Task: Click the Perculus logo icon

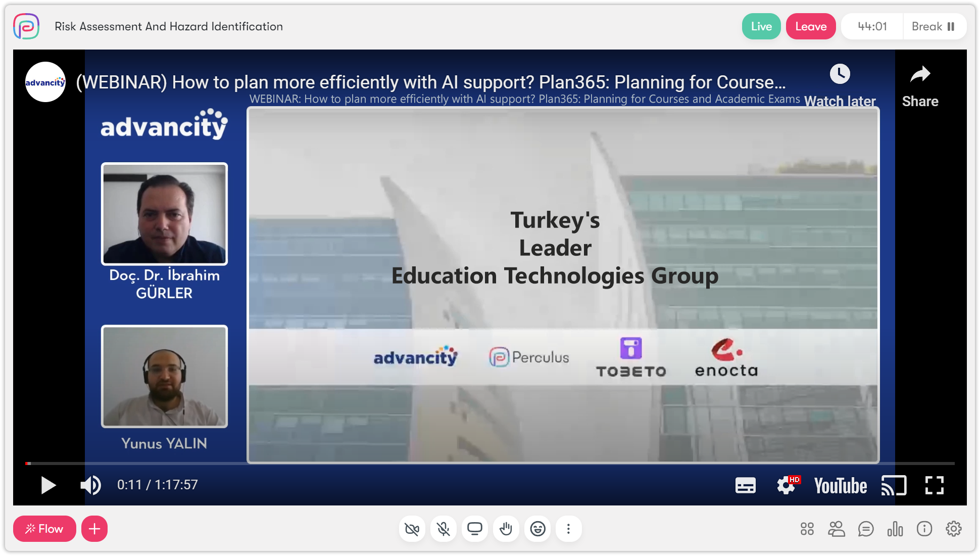Action: pos(26,26)
